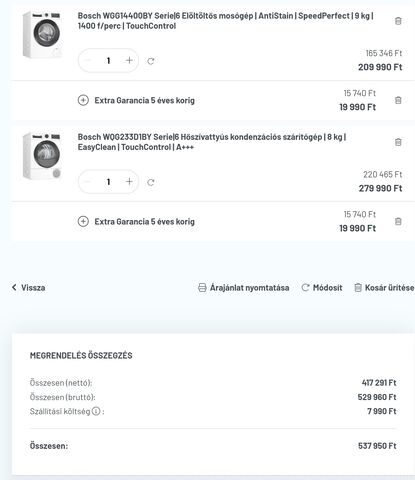Empty the cart with Kosár ürítése
415x480 pixels.
(384, 288)
